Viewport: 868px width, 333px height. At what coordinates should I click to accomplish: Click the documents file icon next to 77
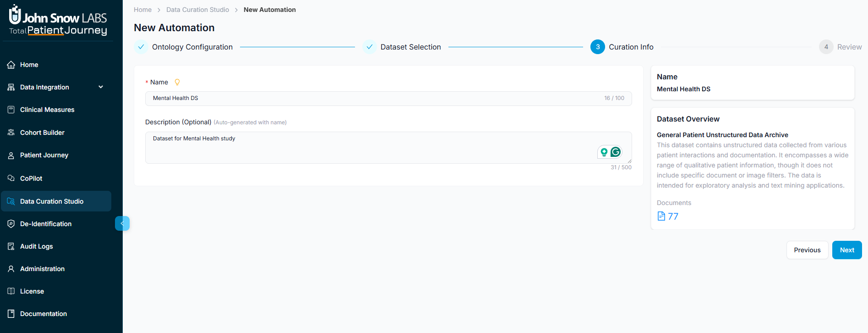tap(661, 216)
